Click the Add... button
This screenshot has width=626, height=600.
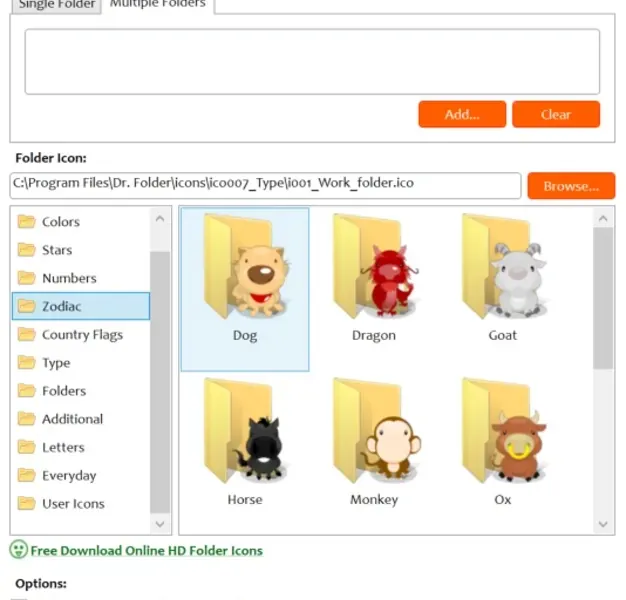[462, 115]
